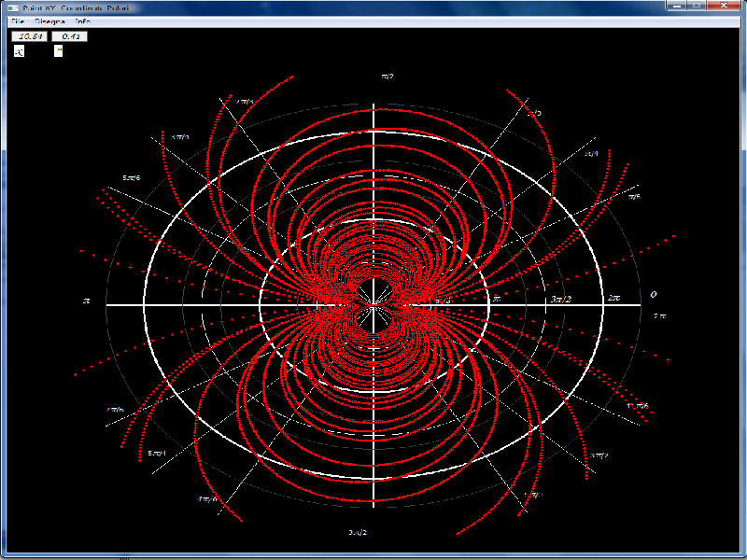Image resolution: width=747 pixels, height=560 pixels.
Task: Click the 0 angle label at right
Action: (654, 294)
